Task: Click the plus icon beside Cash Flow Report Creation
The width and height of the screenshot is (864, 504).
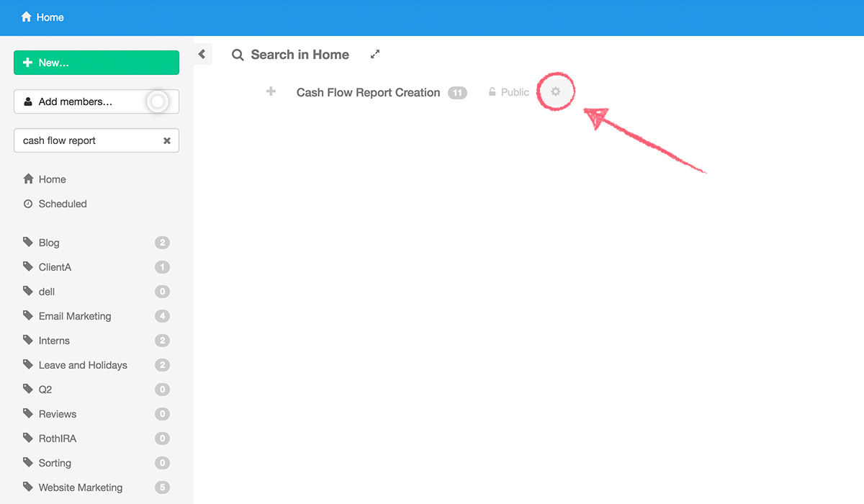Action: coord(271,91)
